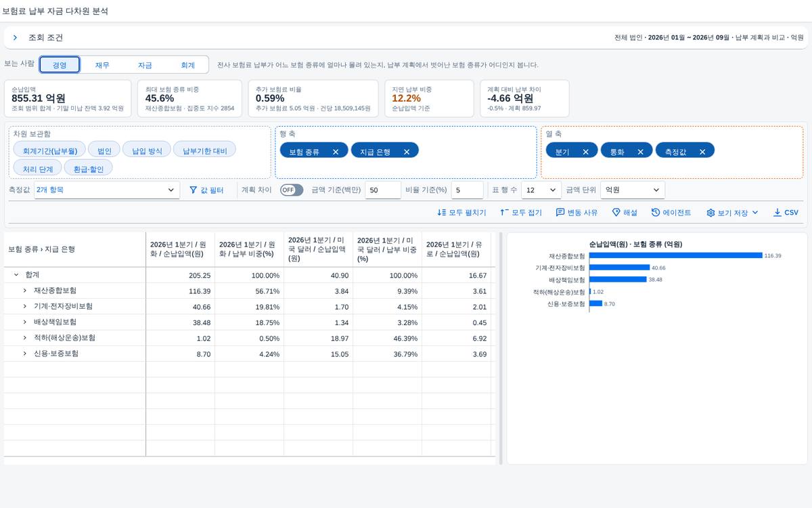Remove 분기 chip from column axis

click(x=585, y=152)
